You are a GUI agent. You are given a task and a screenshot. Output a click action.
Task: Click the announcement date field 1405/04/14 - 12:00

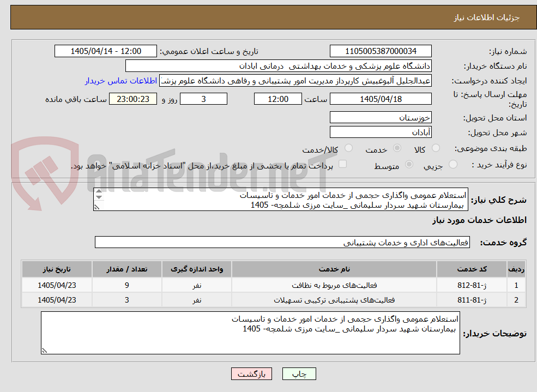coord(105,51)
